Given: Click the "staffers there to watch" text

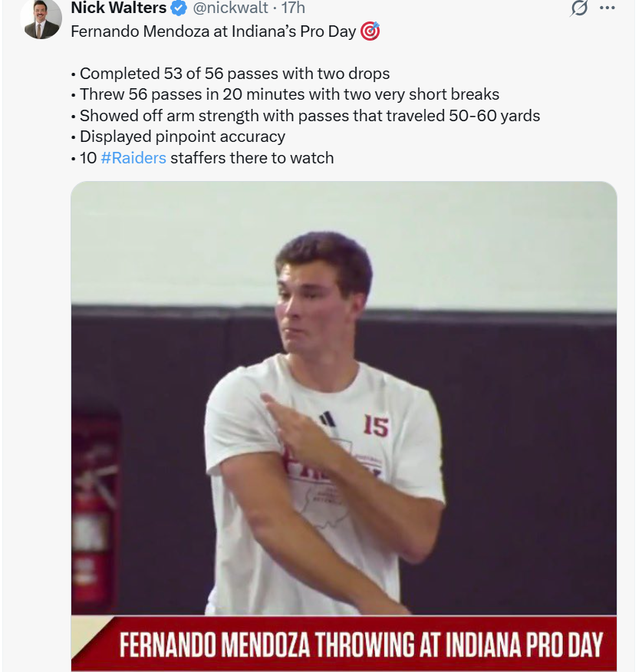Looking at the screenshot, I should point(252,158).
